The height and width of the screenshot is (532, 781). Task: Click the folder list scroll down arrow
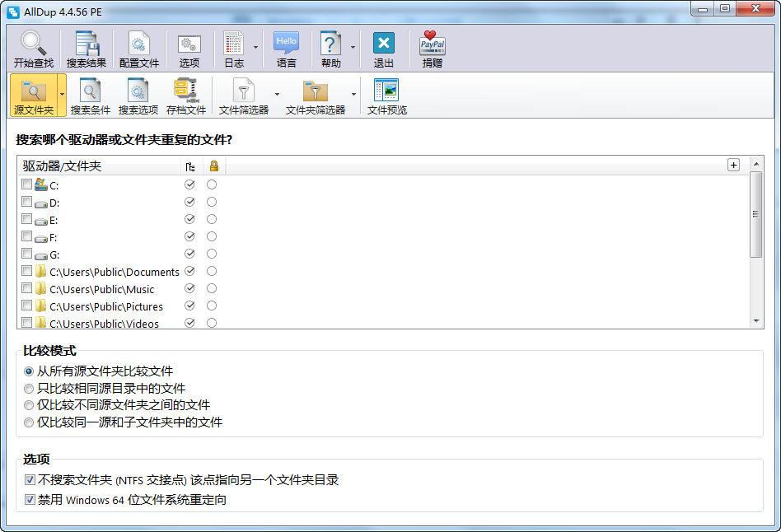click(x=756, y=321)
